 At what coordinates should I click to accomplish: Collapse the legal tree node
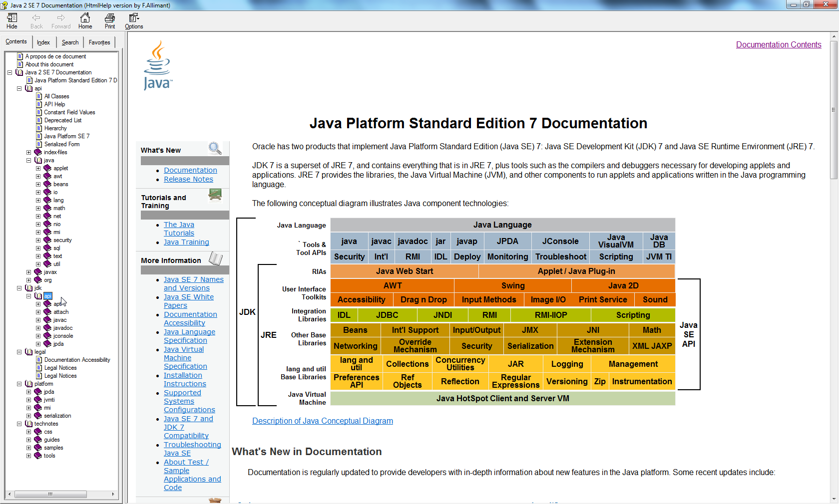tap(19, 352)
